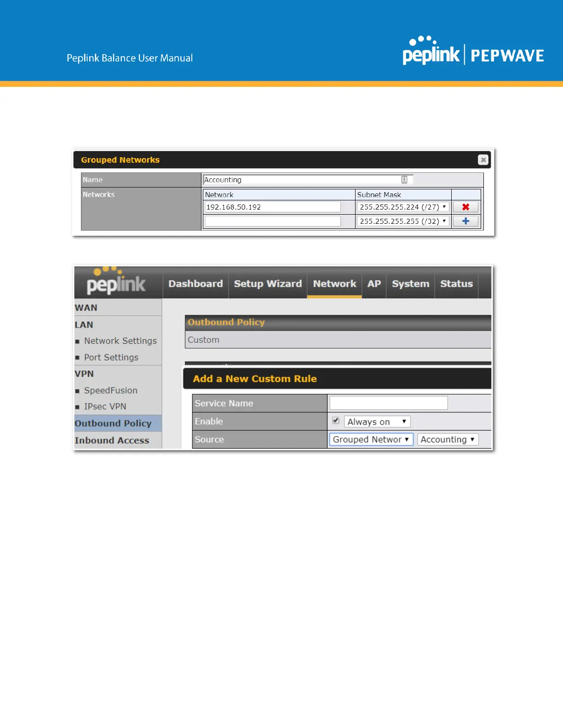
Task: Click the Custom outbound policy row
Action: tap(338, 340)
